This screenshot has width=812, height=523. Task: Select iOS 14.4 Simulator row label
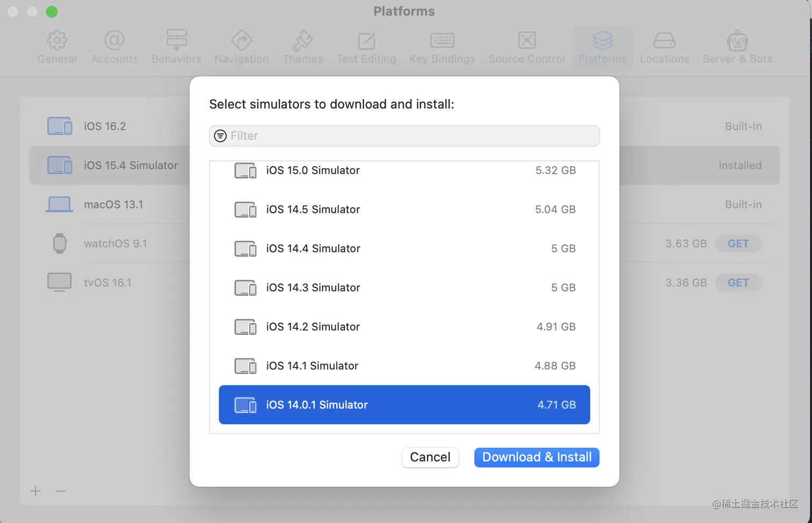click(313, 249)
